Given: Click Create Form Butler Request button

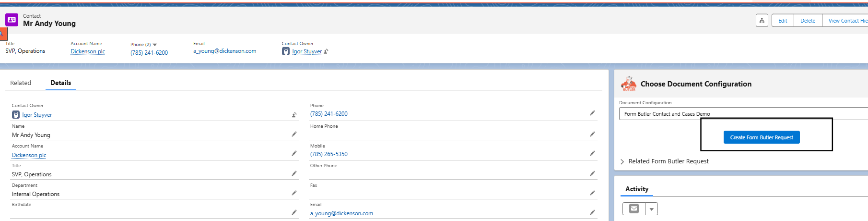Looking at the screenshot, I should click(x=762, y=137).
